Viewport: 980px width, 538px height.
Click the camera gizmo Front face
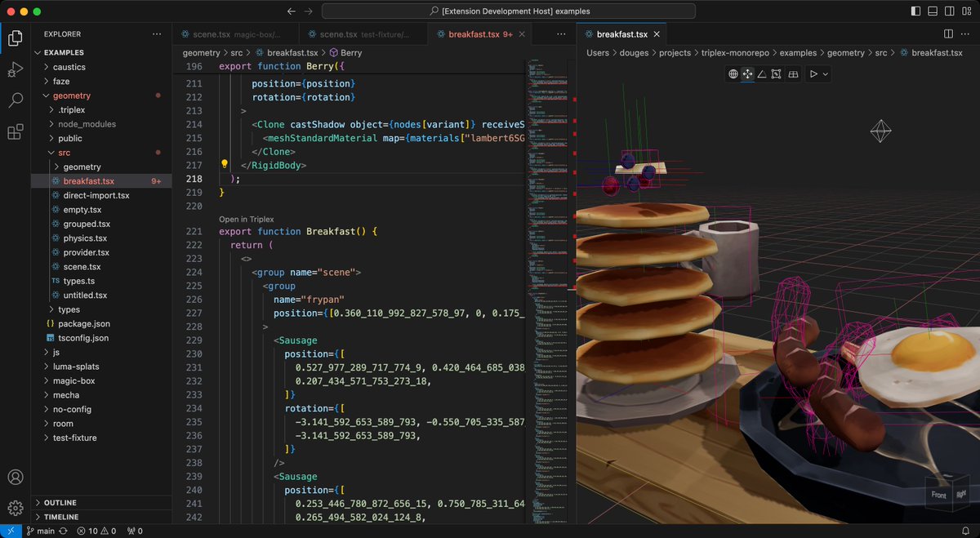(x=938, y=496)
